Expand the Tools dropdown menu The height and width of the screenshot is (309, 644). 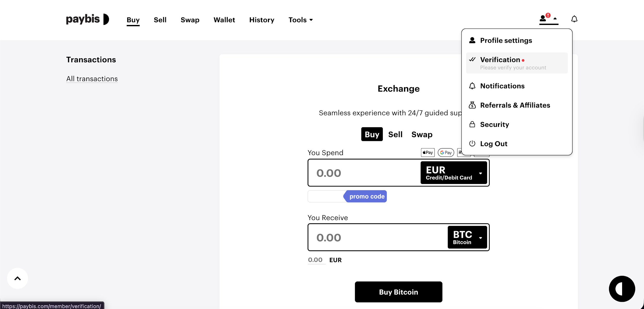(x=300, y=20)
